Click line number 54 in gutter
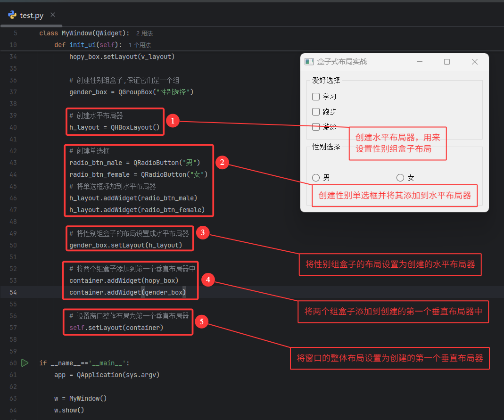The image size is (504, 420). coord(13,292)
